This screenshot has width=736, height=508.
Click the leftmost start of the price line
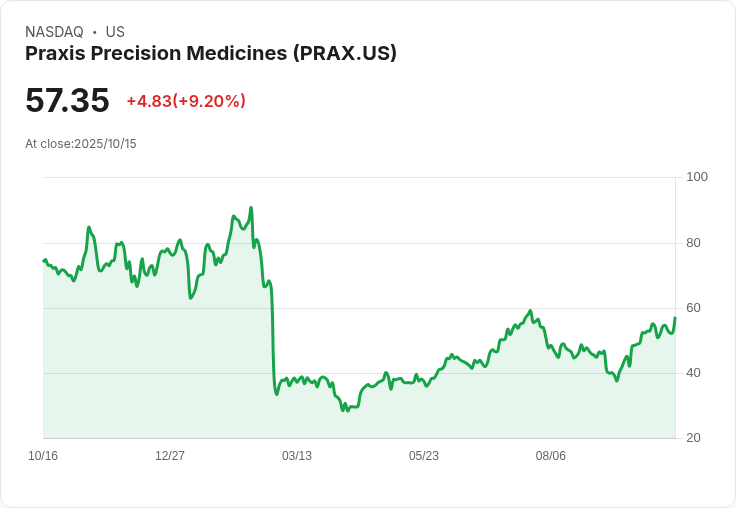(x=44, y=260)
